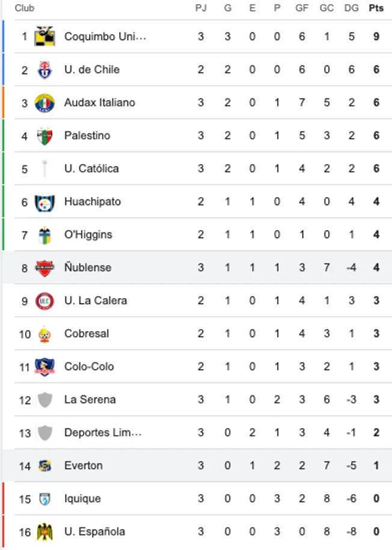Click the GF column header
The height and width of the screenshot is (550, 392).
pos(302,8)
